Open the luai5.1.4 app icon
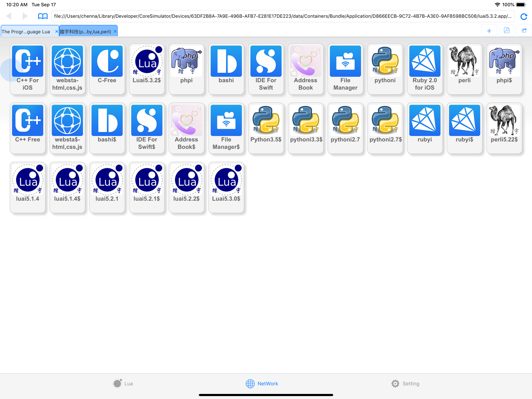532x399 pixels. 28,180
